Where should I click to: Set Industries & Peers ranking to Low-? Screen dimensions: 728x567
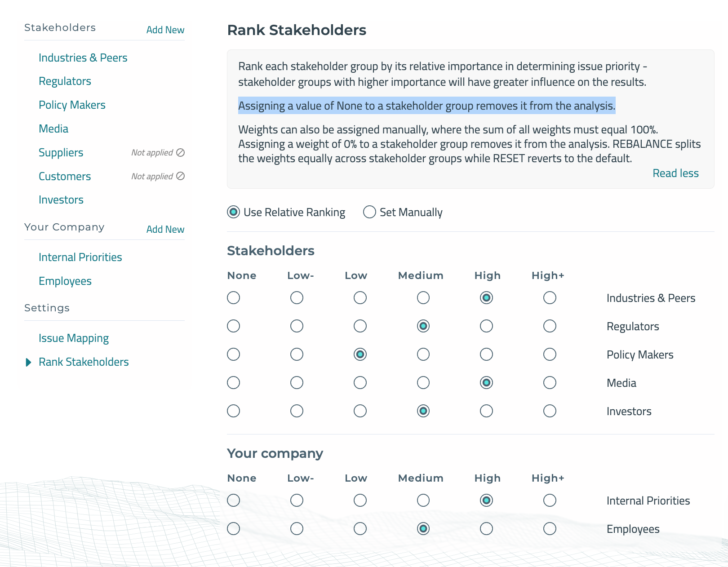click(296, 297)
